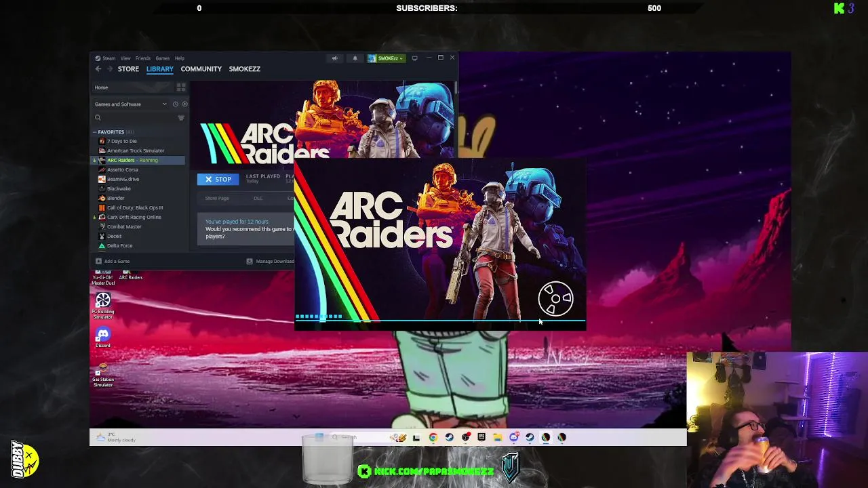Open ARC Raiders desktop shortcut
The width and height of the screenshot is (868, 488).
tap(131, 275)
